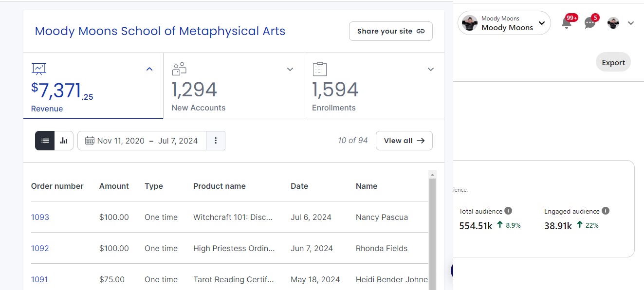
Task: Open order number 1093
Action: 40,217
